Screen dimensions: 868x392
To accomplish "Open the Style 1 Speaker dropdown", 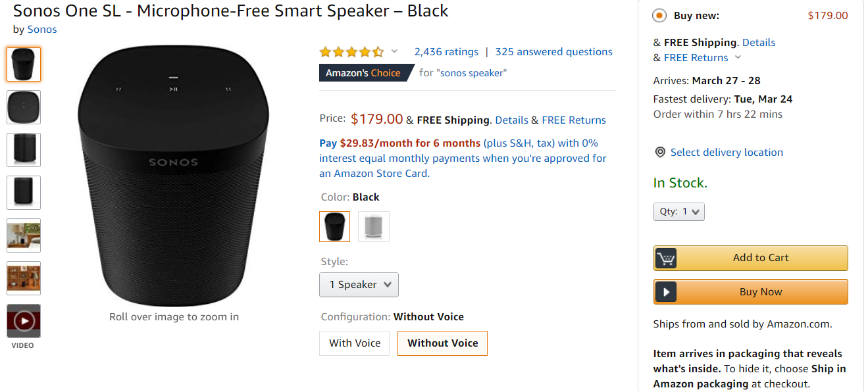I will click(x=359, y=285).
